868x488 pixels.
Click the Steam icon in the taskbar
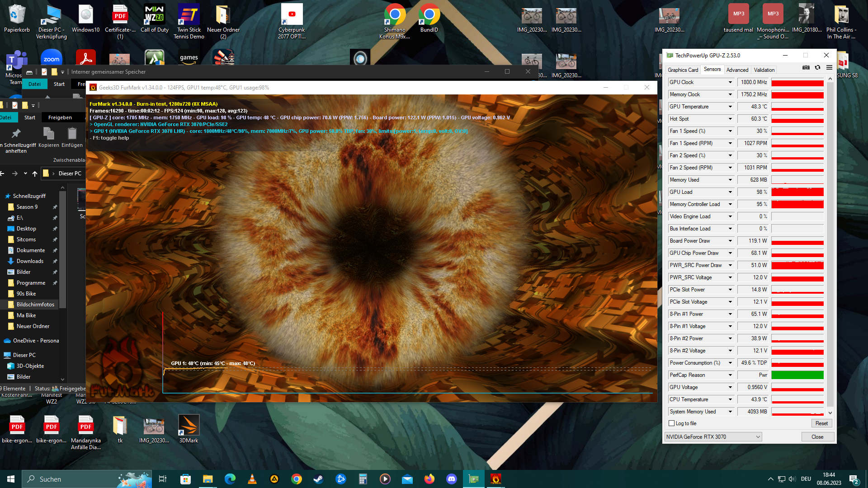tap(319, 479)
